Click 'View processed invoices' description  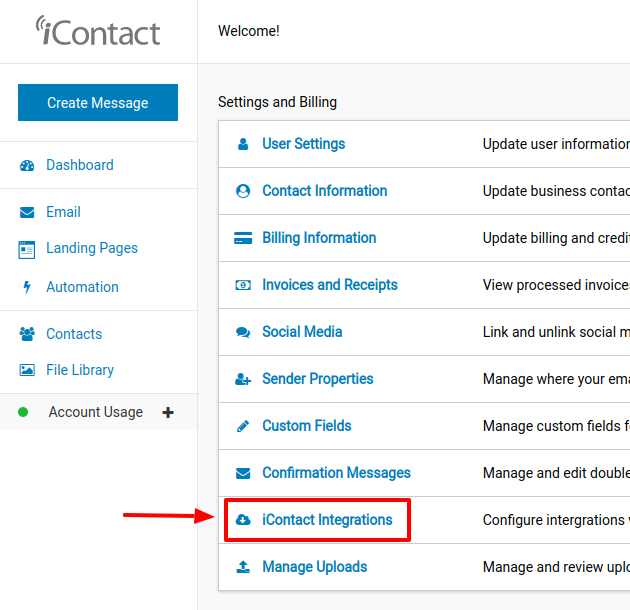point(556,285)
